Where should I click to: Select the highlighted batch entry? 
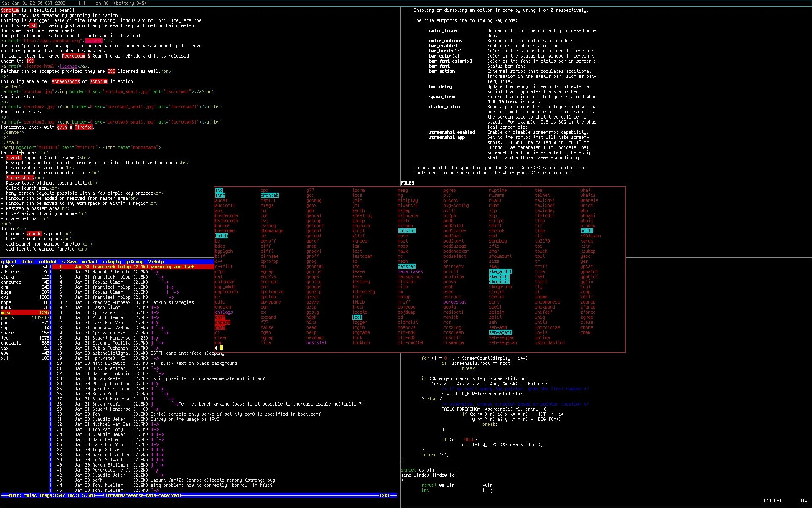click(x=221, y=236)
